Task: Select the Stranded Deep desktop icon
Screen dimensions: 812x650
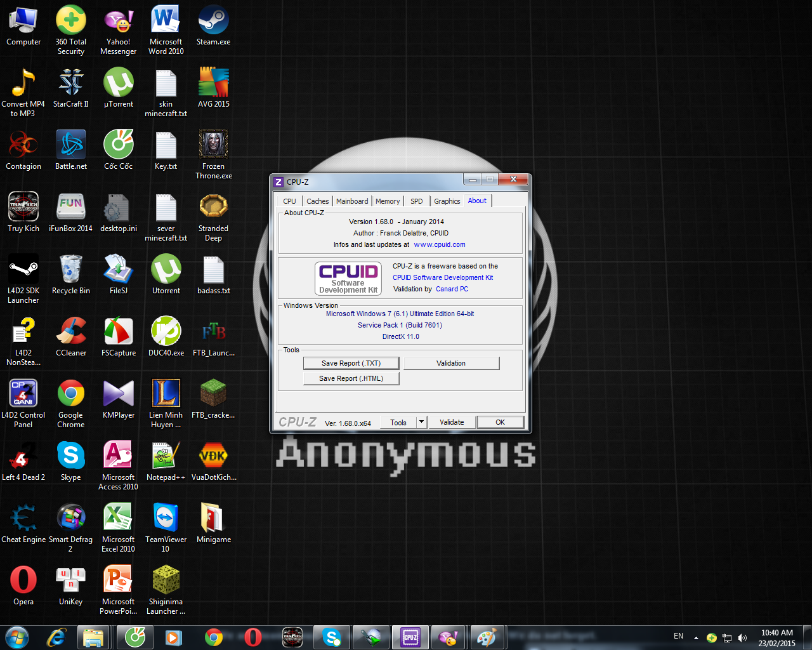Action: (x=214, y=216)
